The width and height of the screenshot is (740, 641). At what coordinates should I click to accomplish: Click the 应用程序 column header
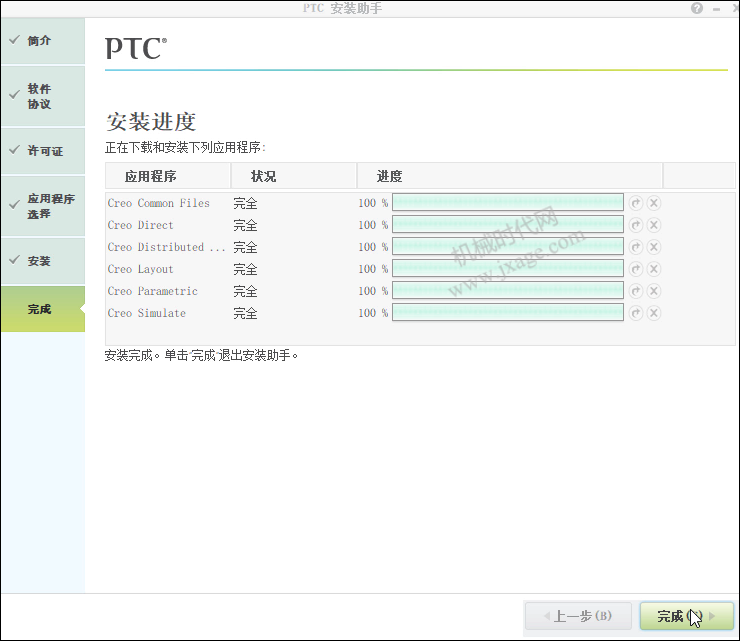(168, 176)
